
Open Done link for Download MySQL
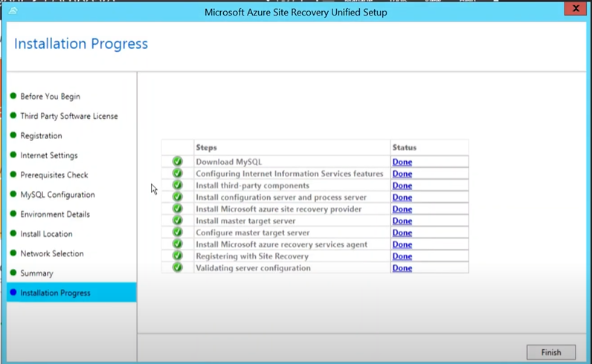coord(402,162)
